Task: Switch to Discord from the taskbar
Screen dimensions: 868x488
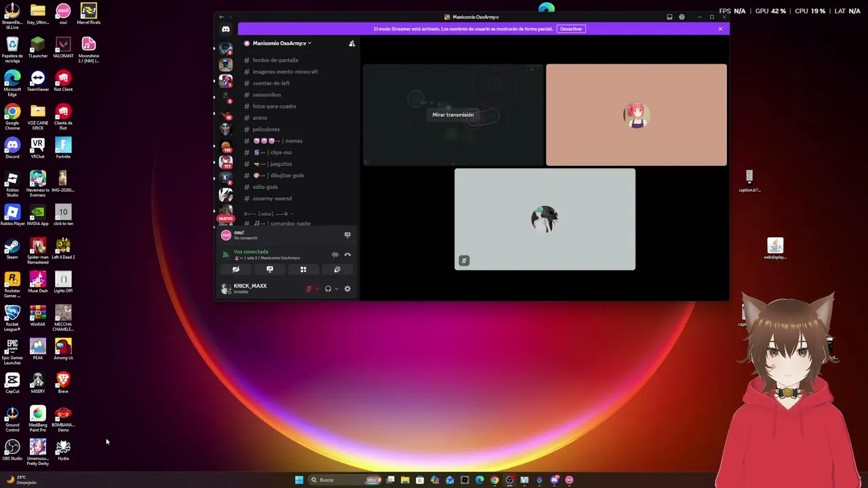Action: click(x=554, y=480)
